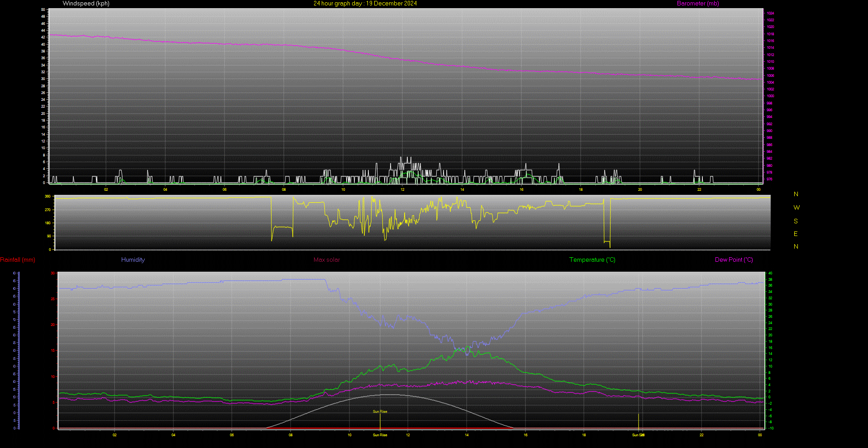Click 40 on the windspeed axis

43,44
